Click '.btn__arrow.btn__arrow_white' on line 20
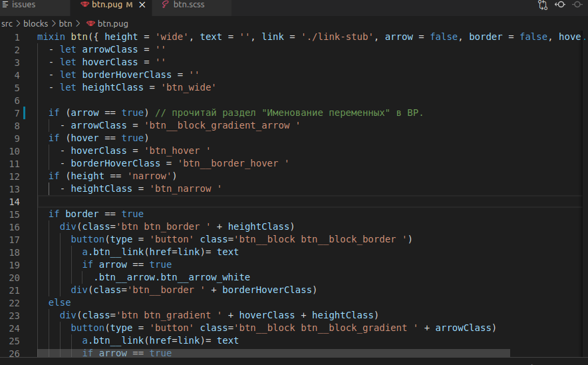The height and width of the screenshot is (365, 588). [x=172, y=277]
